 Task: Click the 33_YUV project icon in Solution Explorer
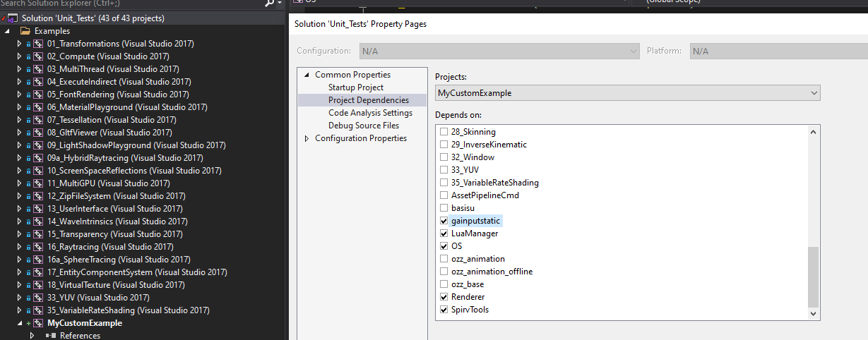coord(38,298)
